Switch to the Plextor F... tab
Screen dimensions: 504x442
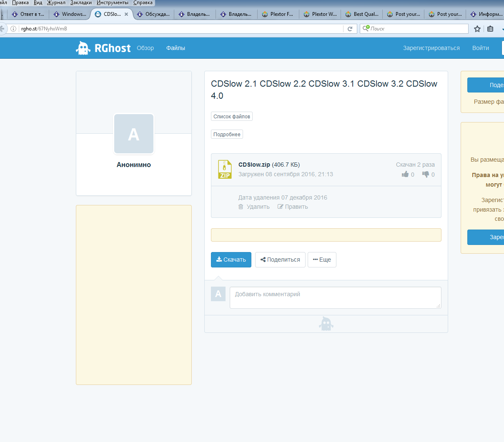coord(278,14)
